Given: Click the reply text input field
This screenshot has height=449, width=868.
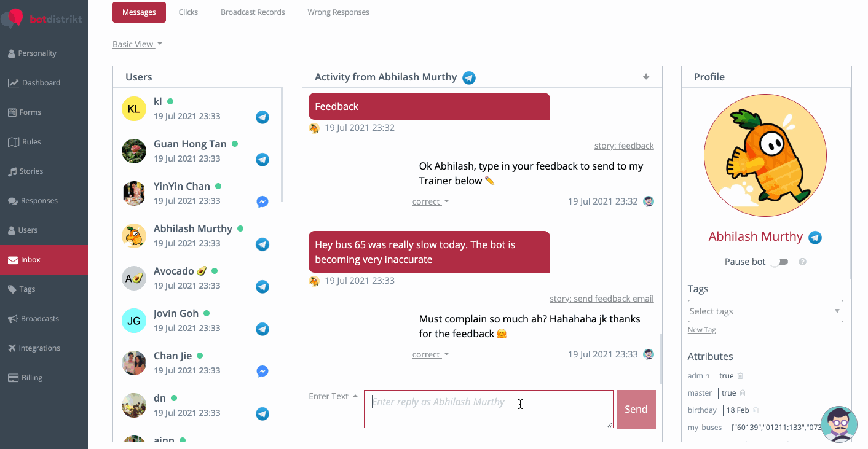Looking at the screenshot, I should [489, 409].
